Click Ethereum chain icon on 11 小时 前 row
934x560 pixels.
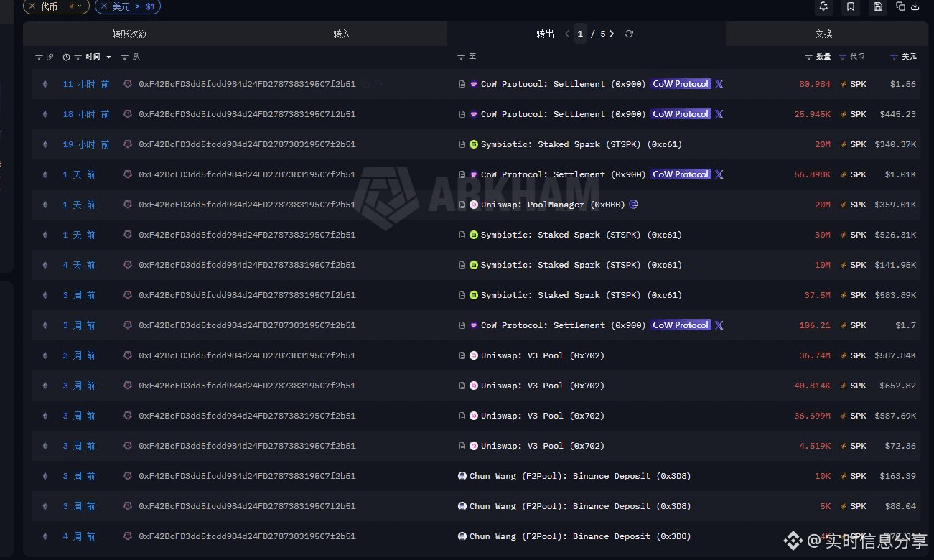[45, 84]
